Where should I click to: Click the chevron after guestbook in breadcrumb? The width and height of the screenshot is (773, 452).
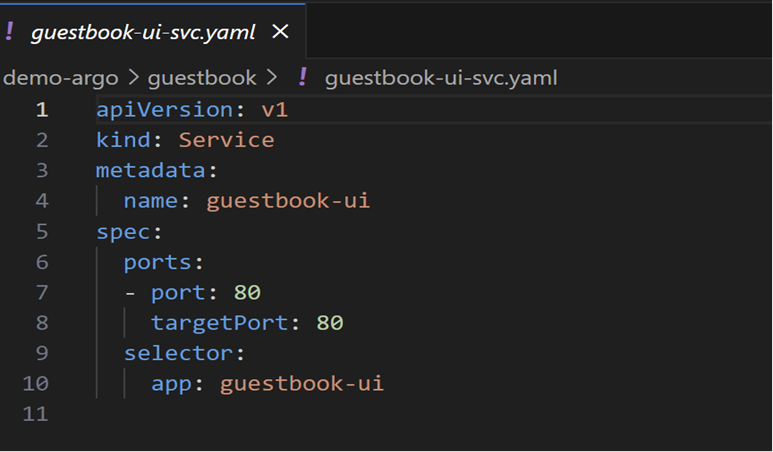271,77
